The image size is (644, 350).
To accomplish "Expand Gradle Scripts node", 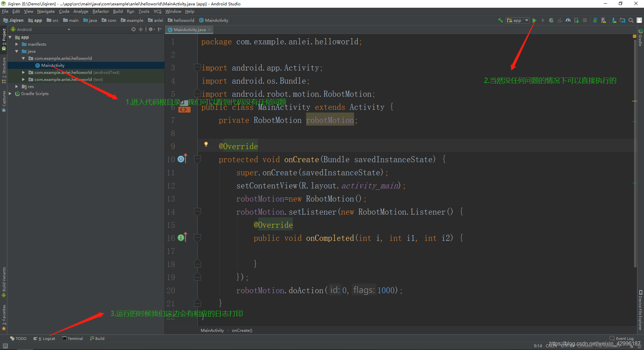I will pos(10,94).
